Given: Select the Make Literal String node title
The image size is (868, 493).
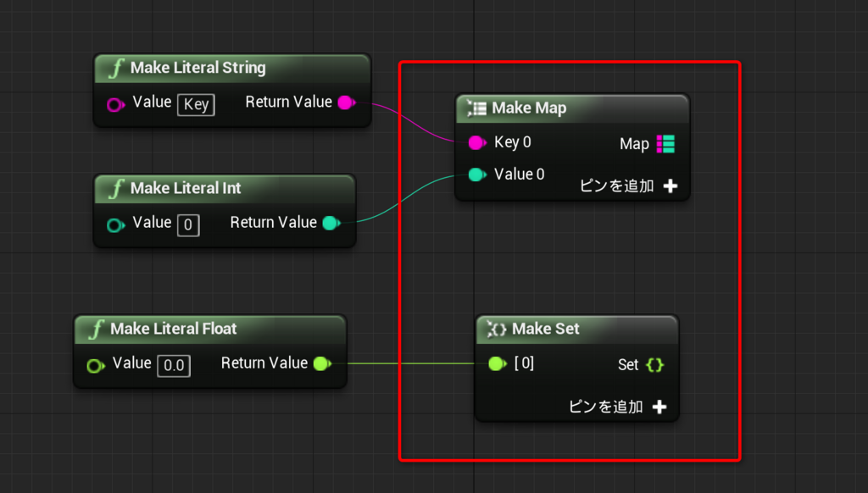Looking at the screenshot, I should tap(198, 68).
